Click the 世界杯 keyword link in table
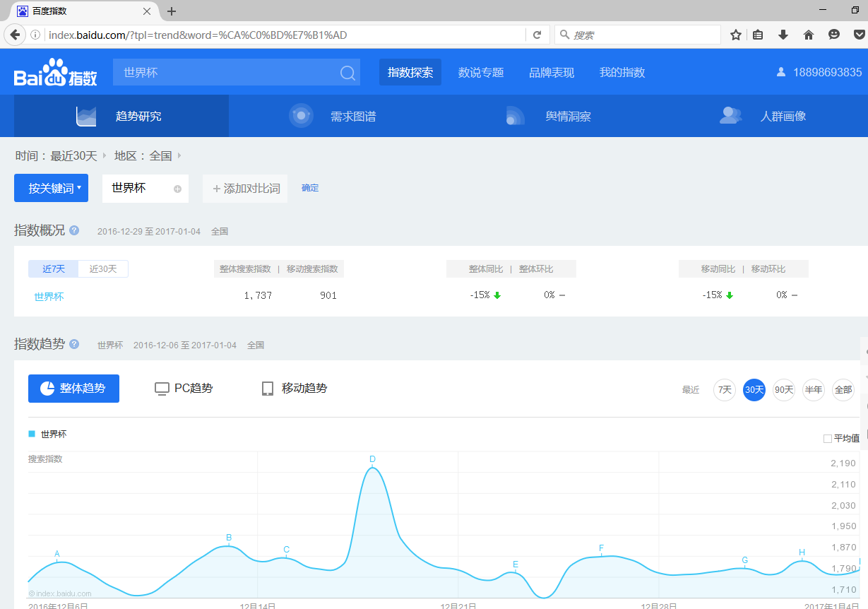Image resolution: width=868 pixels, height=609 pixels. click(49, 296)
